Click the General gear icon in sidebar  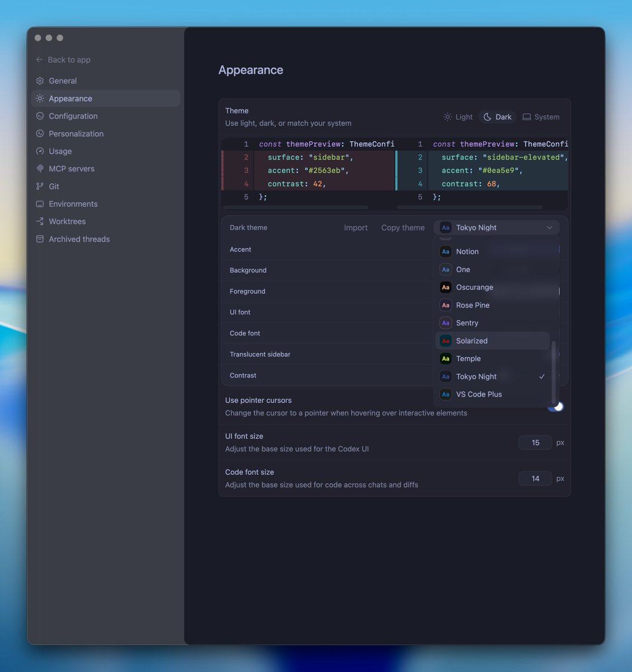click(40, 81)
